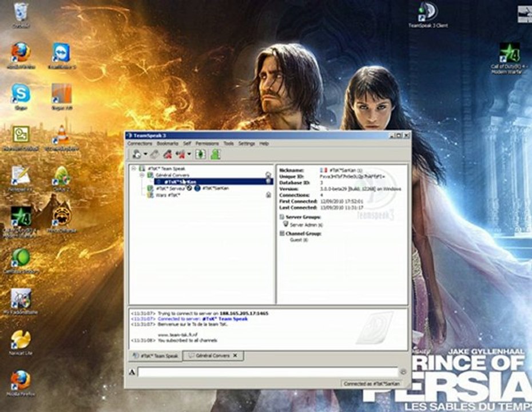Click the blue round icon beside #TsK Serveur

click(197, 188)
